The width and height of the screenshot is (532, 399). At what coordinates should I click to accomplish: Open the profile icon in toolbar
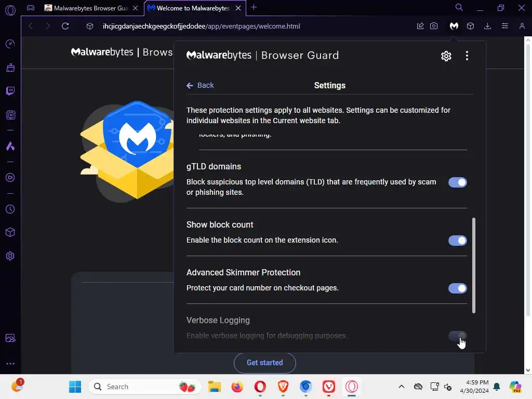[x=522, y=26]
